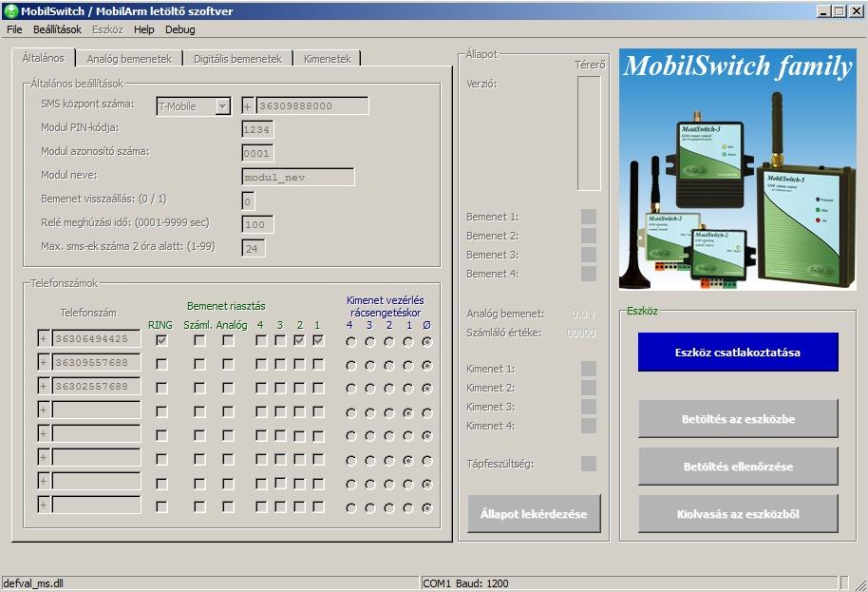Click phone number field 36309557688
The width and height of the screenshot is (868, 592).
coord(96,363)
